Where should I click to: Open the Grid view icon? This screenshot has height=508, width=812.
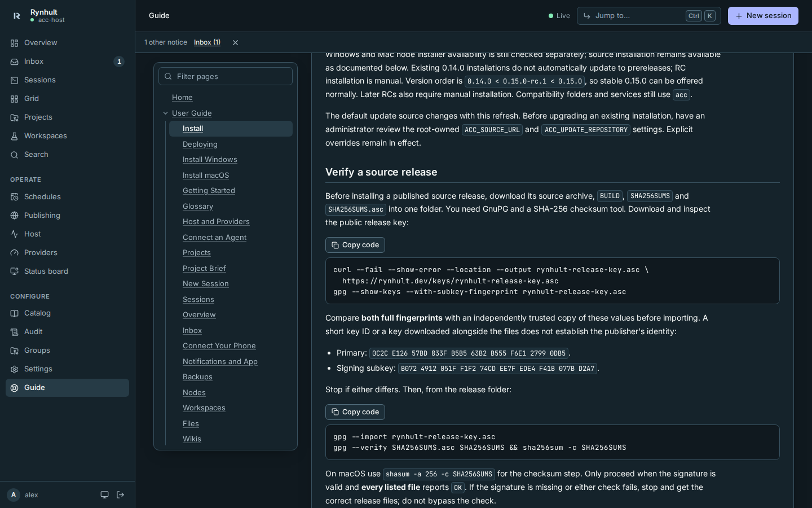pos(15,99)
